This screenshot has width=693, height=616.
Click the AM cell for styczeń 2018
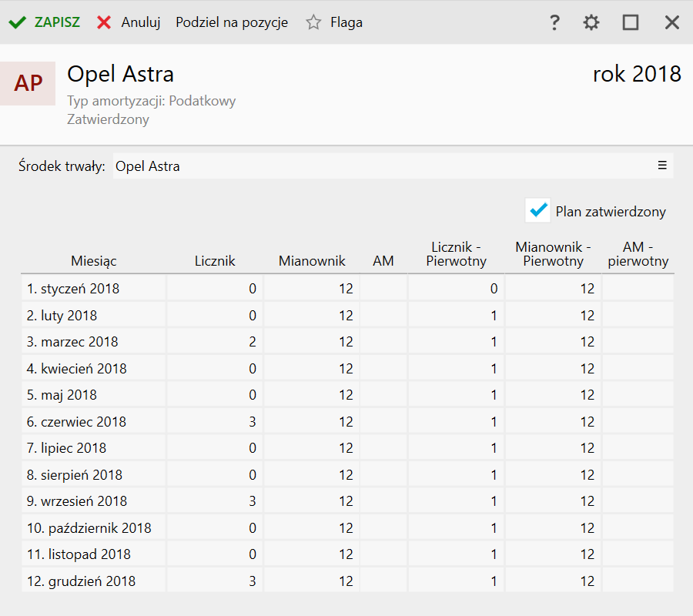click(383, 289)
